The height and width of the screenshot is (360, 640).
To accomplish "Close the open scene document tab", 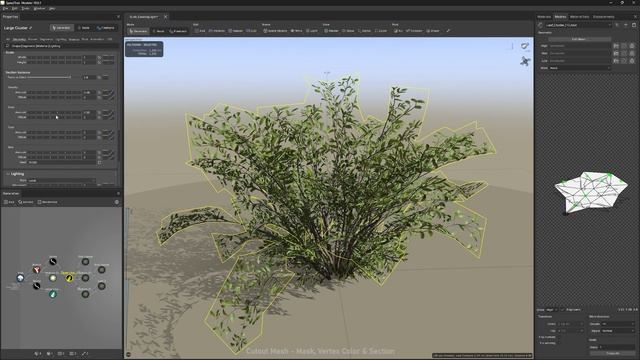I will (165, 17).
